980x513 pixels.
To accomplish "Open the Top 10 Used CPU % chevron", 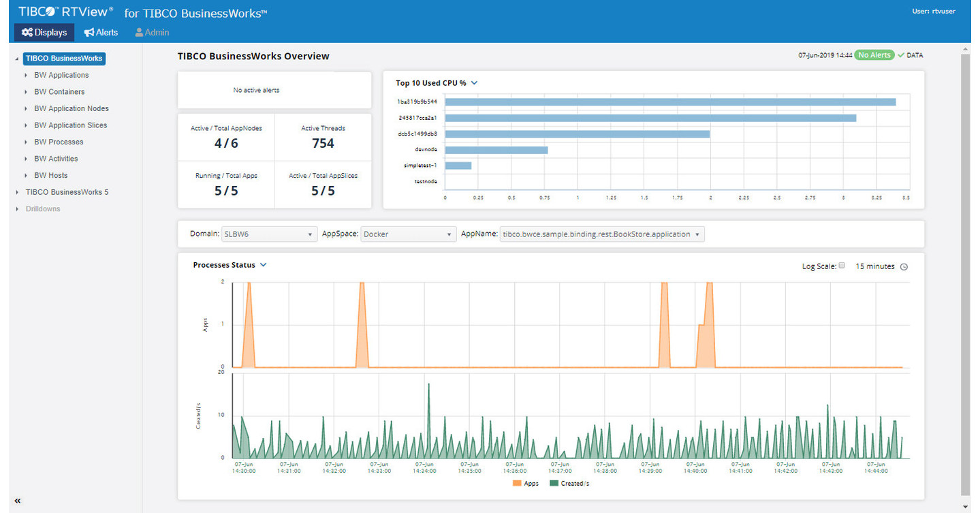I will [x=475, y=83].
